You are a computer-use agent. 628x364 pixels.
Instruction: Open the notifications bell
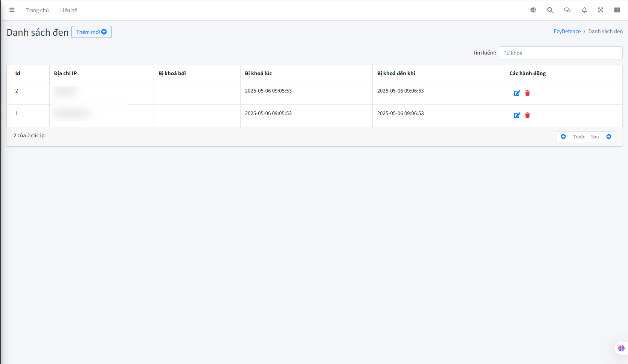click(x=584, y=10)
